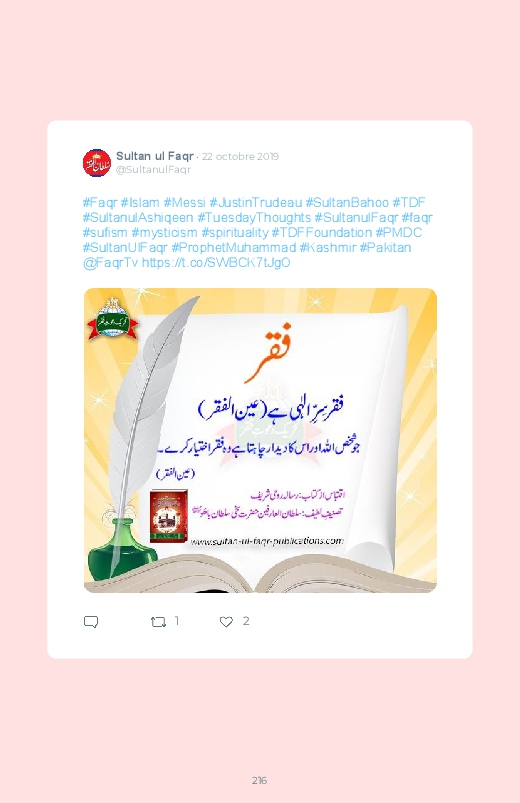Viewport: 520px width, 803px height.
Task: Open the #TDFFoundation hashtag
Action: pos(322,233)
